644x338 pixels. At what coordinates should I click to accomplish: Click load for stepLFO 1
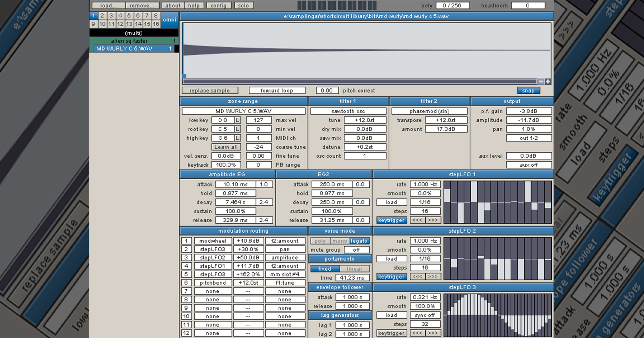[x=392, y=202]
